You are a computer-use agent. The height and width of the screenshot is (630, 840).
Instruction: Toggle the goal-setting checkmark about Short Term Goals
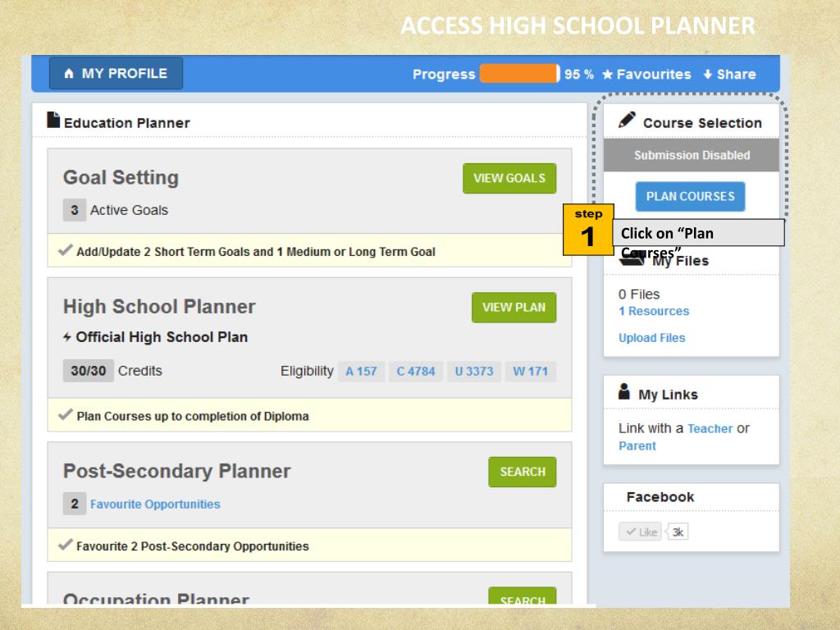click(x=66, y=251)
